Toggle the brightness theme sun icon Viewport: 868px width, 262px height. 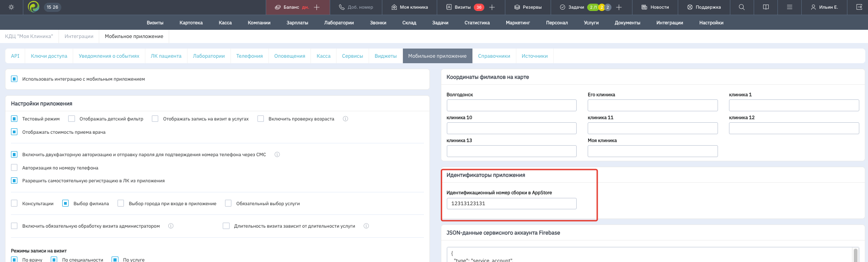coord(11,7)
